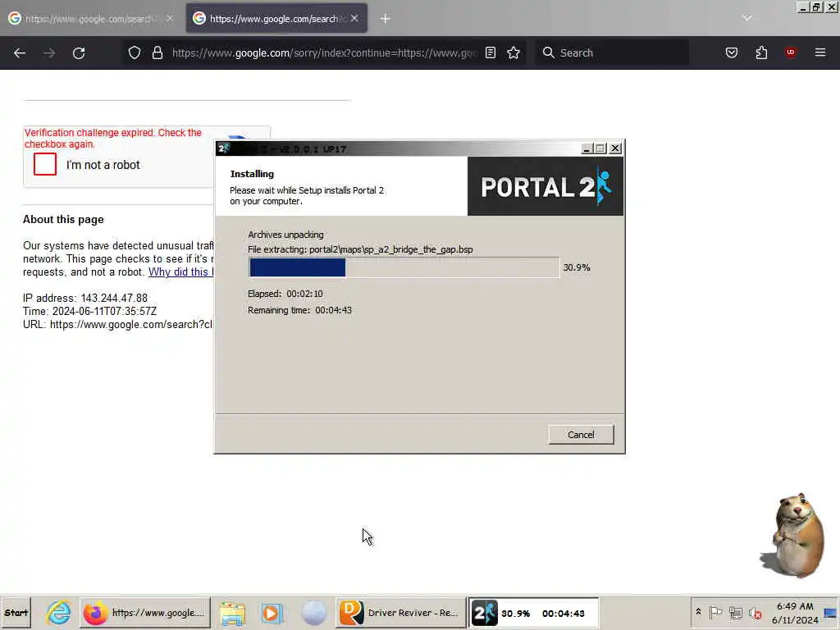
Task: Open a new browser tab
Action: click(x=386, y=19)
